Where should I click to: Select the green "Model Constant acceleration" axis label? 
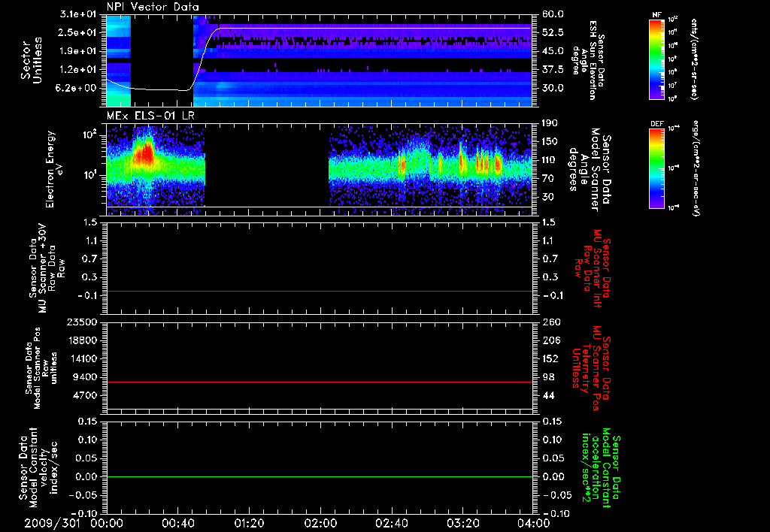click(600, 469)
